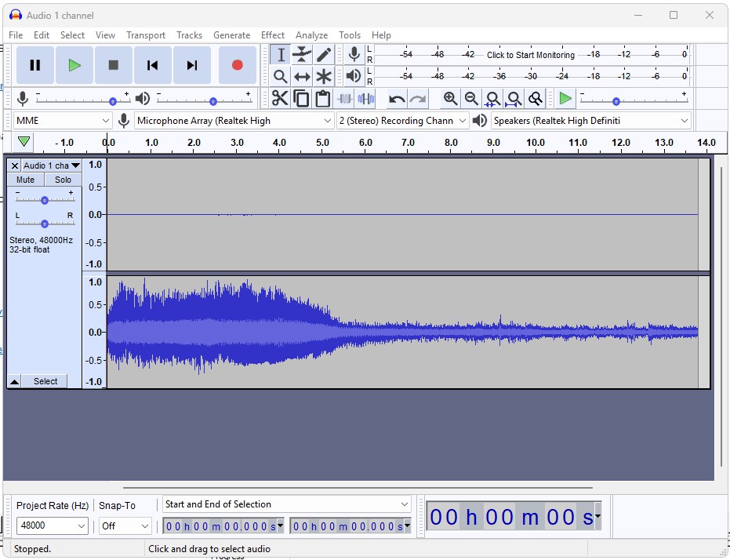Open the Project Rate 48000 dropdown

click(x=52, y=526)
